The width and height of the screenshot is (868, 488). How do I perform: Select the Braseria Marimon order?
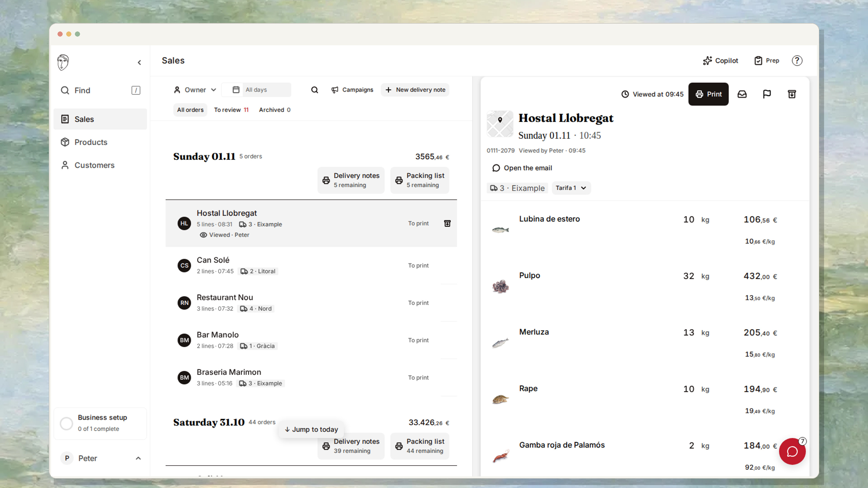pos(311,378)
